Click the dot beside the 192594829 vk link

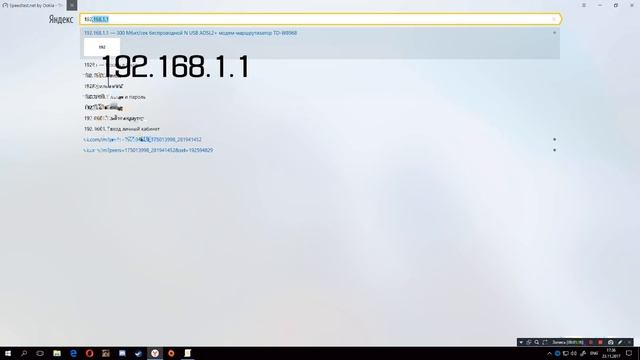tap(554, 150)
